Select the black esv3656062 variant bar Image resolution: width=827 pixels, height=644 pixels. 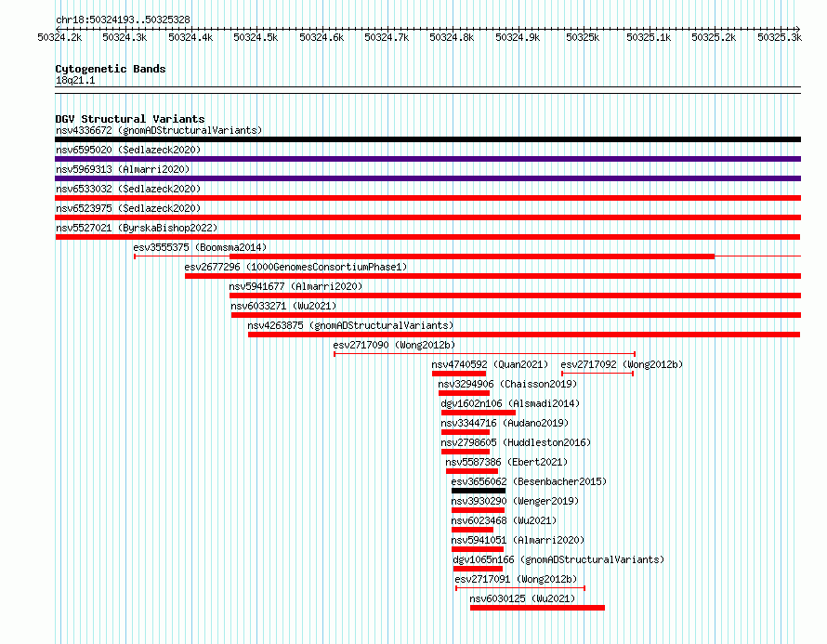[479, 491]
